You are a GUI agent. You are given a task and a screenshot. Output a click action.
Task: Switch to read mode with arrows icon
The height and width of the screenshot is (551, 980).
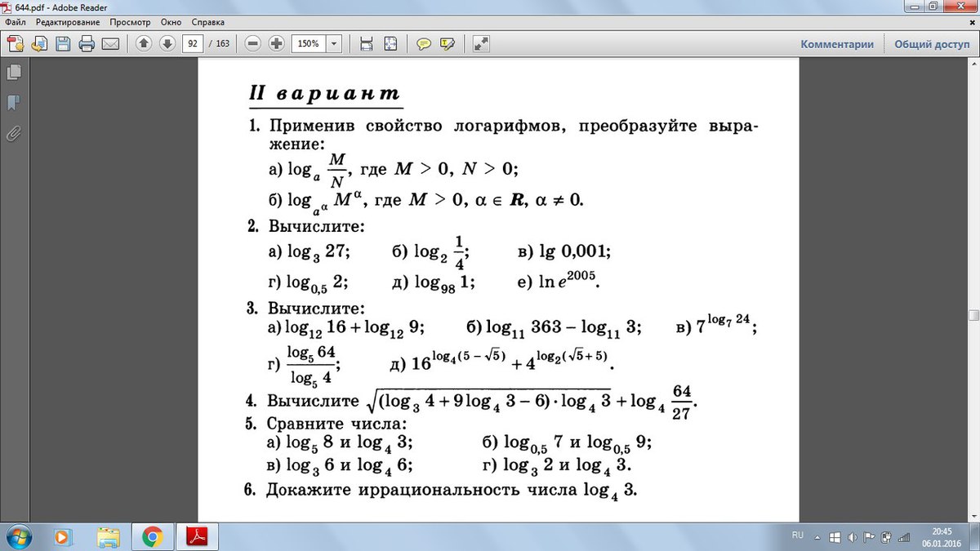pyautogui.click(x=481, y=44)
